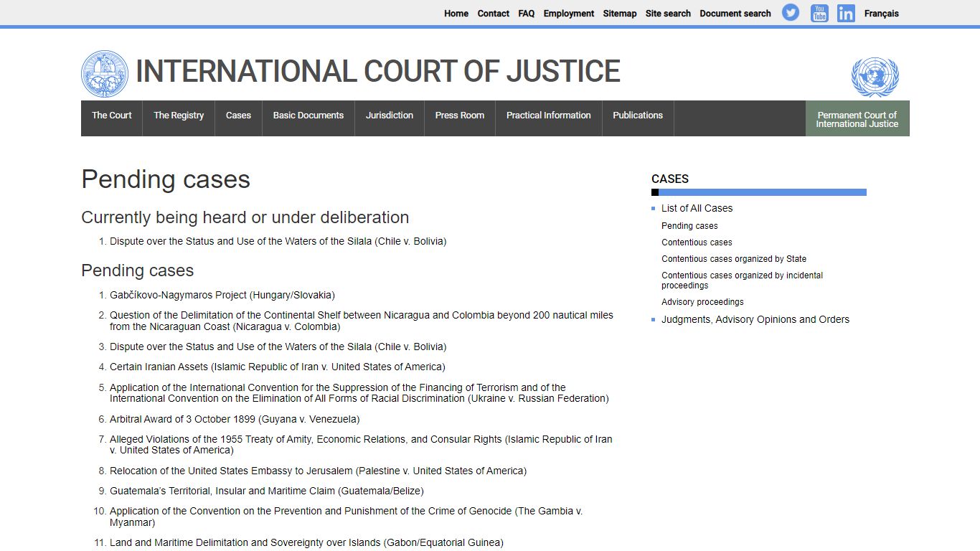Open the ICJ Twitter page icon
The height and width of the screenshot is (551, 980).
(x=791, y=13)
